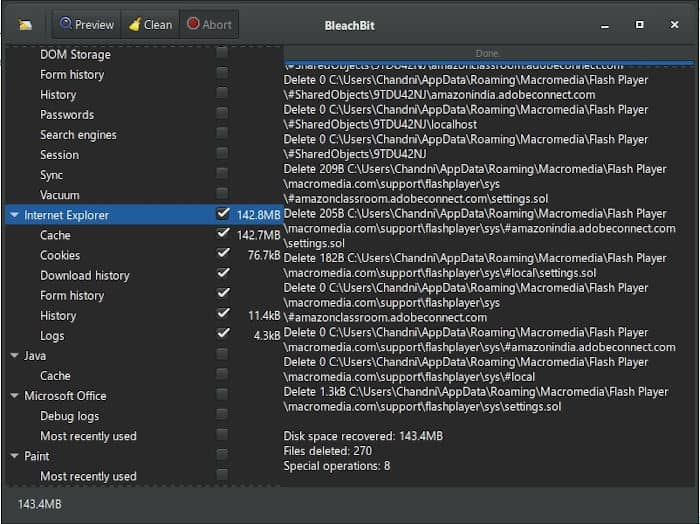Uncheck the Cookies checkbox
700x524 pixels.
coord(223,254)
